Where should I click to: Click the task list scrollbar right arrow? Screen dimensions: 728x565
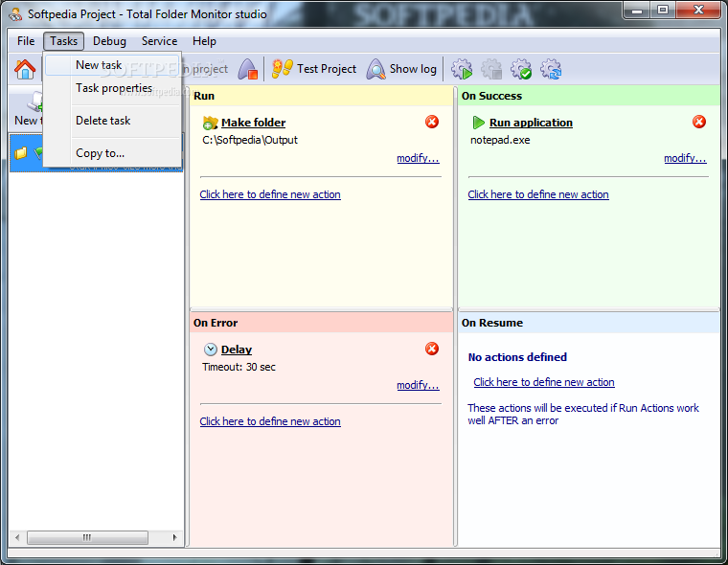pyautogui.click(x=174, y=537)
